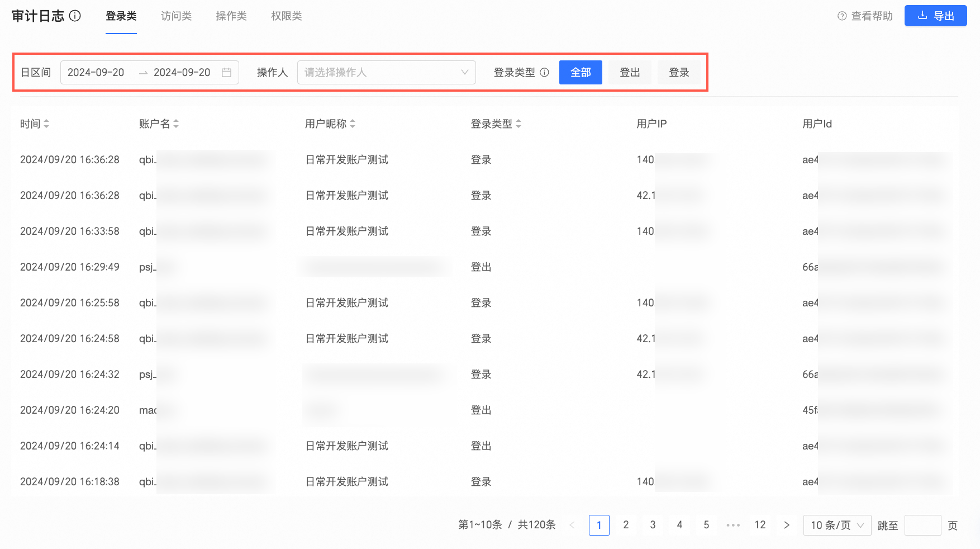Sort the table by 账户名 column
This screenshot has width=980, height=549.
click(x=176, y=124)
